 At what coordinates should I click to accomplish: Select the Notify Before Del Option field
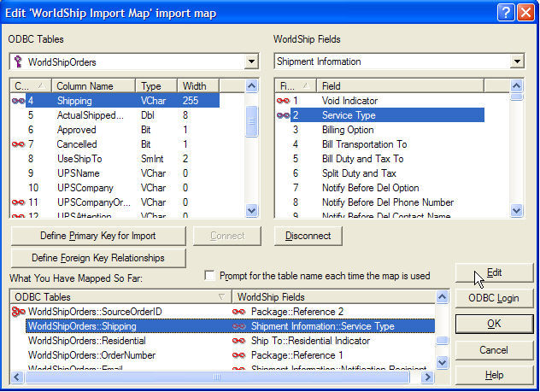(380, 188)
